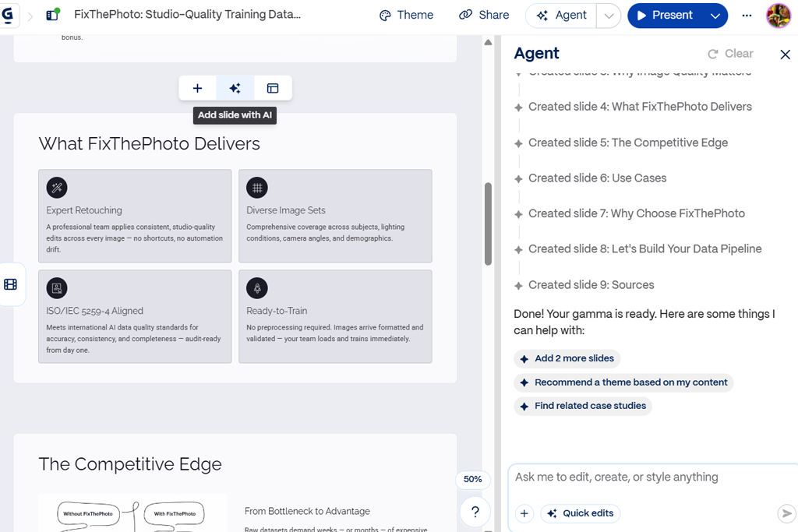
Task: Expand the Present options arrow
Action: 715,16
